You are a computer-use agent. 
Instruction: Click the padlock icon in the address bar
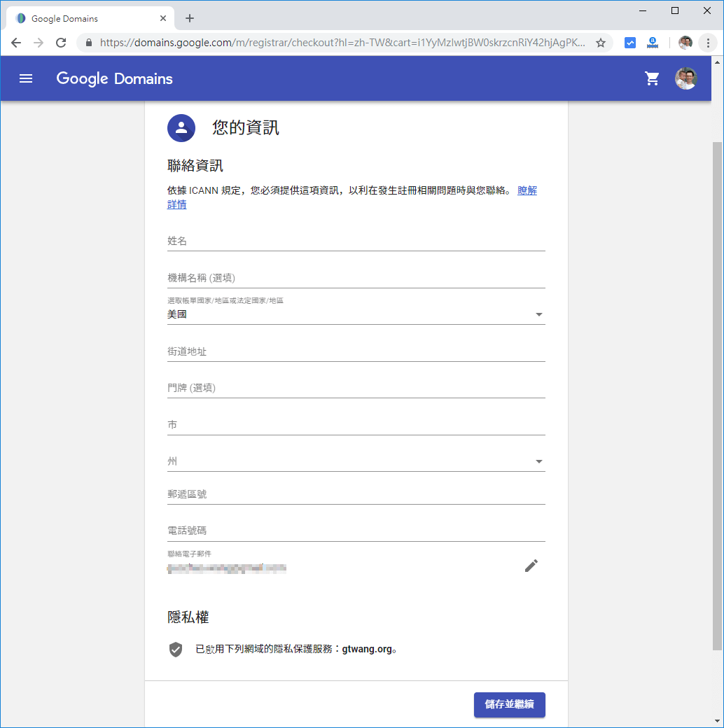click(x=88, y=43)
